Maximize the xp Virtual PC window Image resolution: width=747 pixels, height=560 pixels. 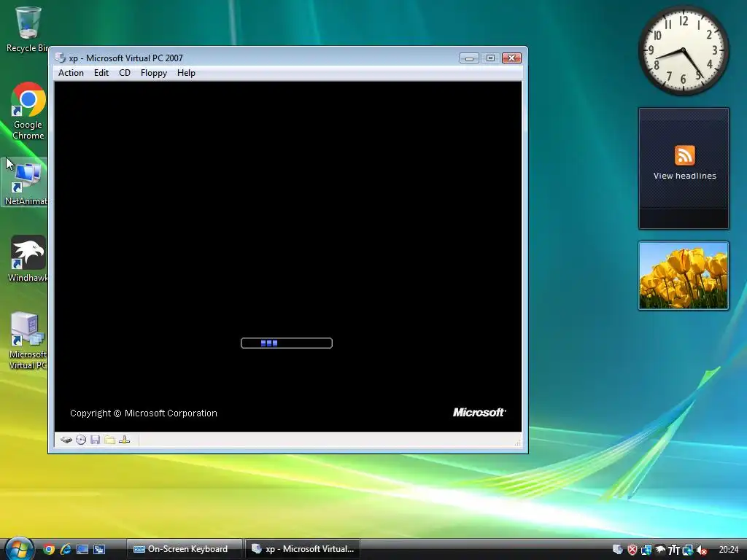tap(490, 58)
